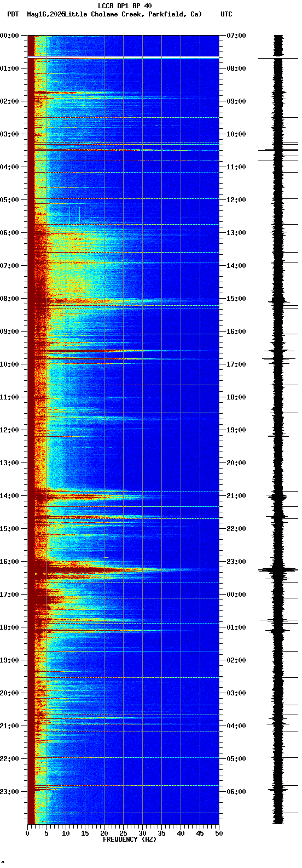Select '20:00' on the left PDT axis
The image size is (302, 868).
pos(9,693)
